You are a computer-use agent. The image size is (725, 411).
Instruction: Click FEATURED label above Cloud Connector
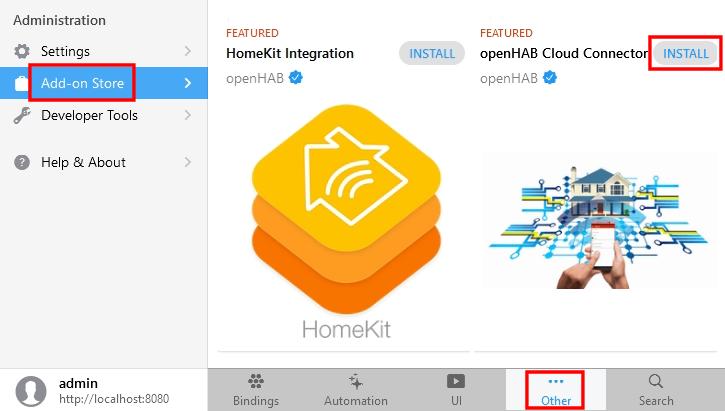pyautogui.click(x=506, y=33)
